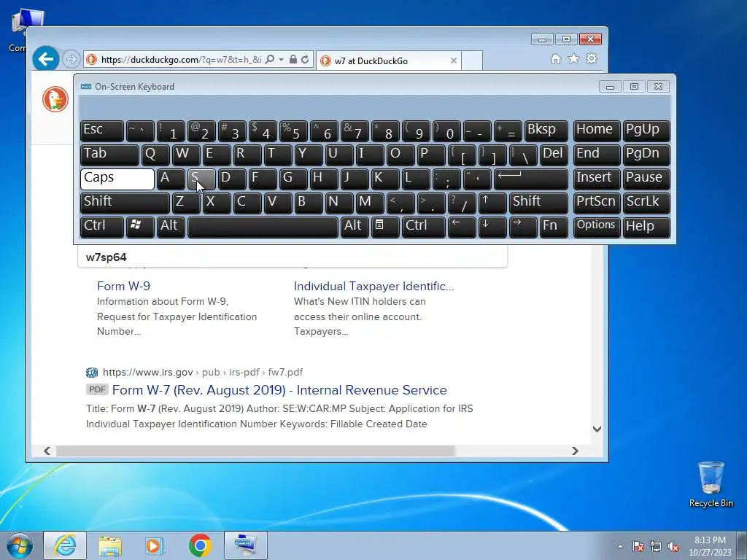Show hidden tray icons arrow
The height and width of the screenshot is (560, 747).
pos(620,546)
